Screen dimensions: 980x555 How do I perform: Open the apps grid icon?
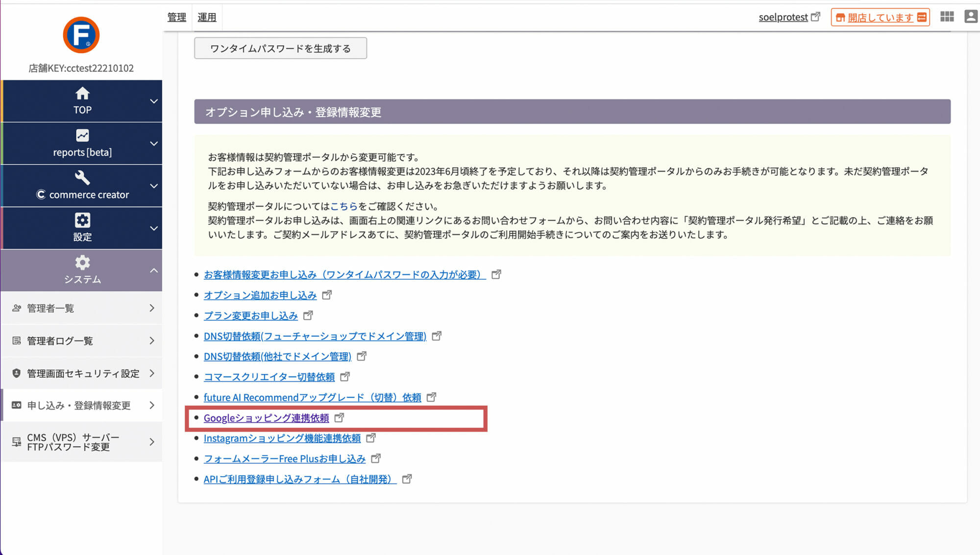pos(947,17)
